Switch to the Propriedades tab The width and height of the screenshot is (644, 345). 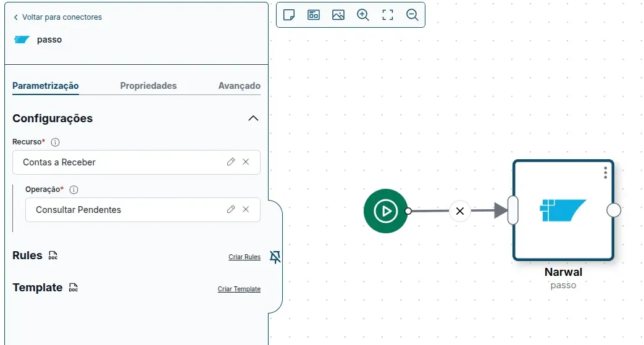point(148,86)
